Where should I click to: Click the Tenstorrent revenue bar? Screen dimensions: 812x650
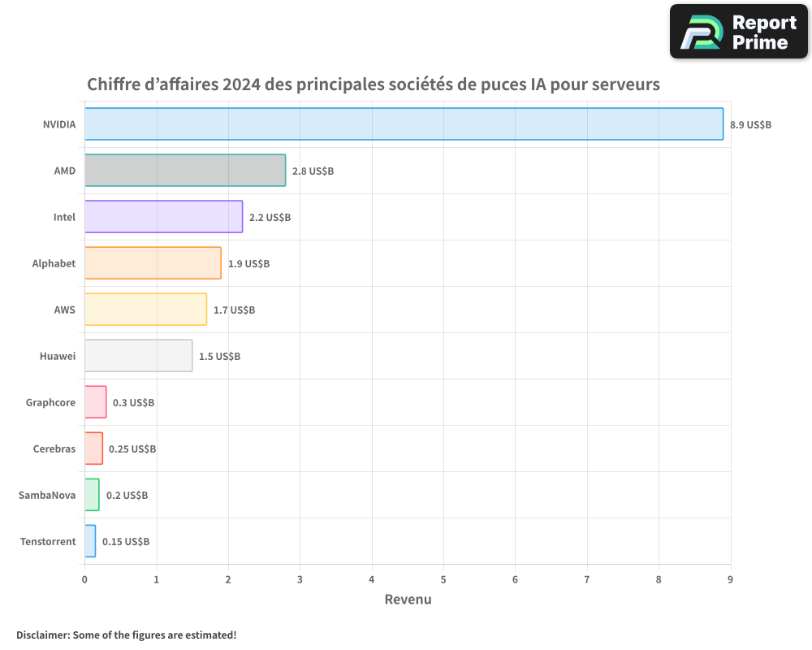point(89,541)
